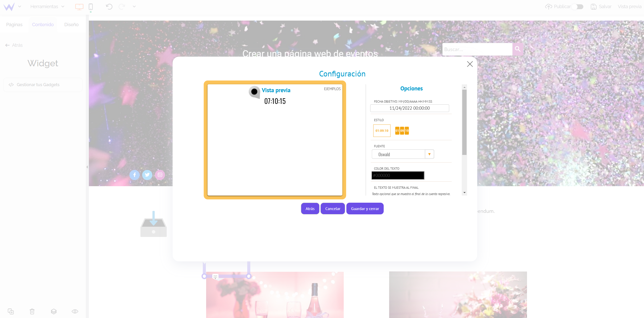Viewport: 644px width, 318px height.
Task: Go back via sidebar Atrás link
Action: (14, 45)
